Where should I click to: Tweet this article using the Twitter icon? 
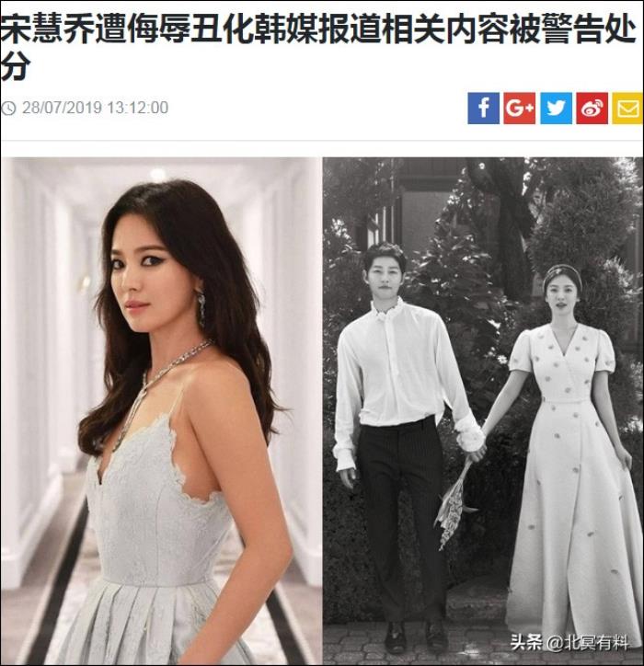pyautogui.click(x=556, y=108)
